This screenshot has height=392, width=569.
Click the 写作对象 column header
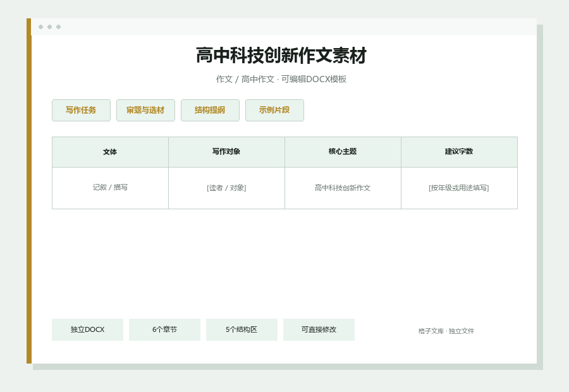point(226,152)
